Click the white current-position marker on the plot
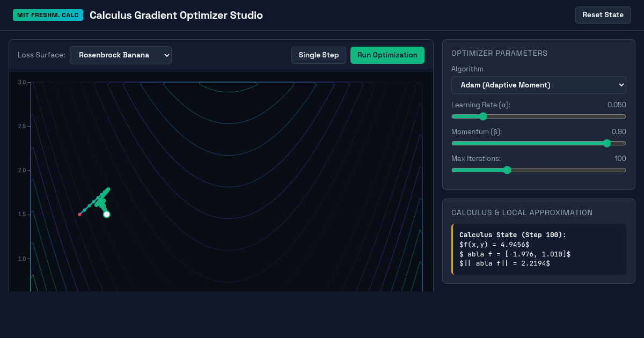 point(106,214)
